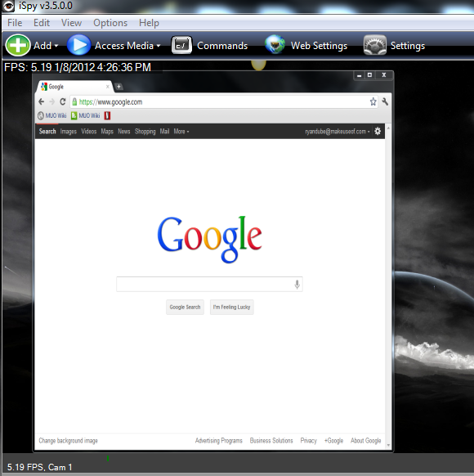Viewport: 474px width, 476px height.
Task: Click the voice search microphone icon
Action: tap(297, 285)
